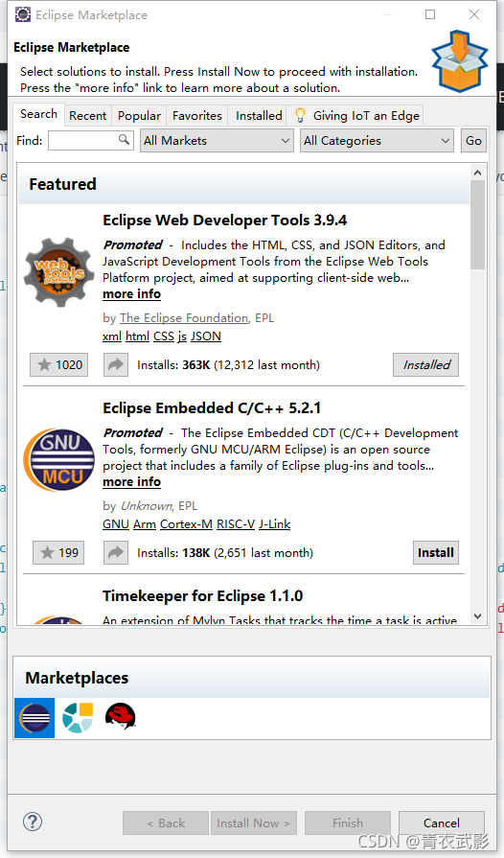Open The Eclipse Foundation author link
This screenshot has width=504, height=858.
(184, 318)
